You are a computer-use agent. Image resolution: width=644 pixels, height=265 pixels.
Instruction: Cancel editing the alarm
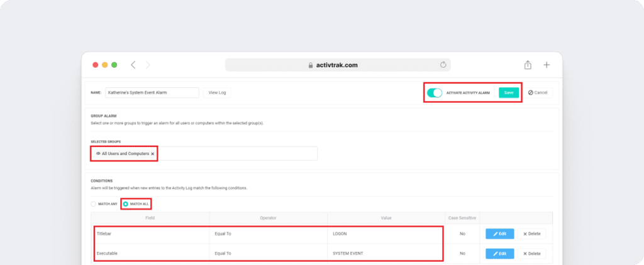[538, 93]
